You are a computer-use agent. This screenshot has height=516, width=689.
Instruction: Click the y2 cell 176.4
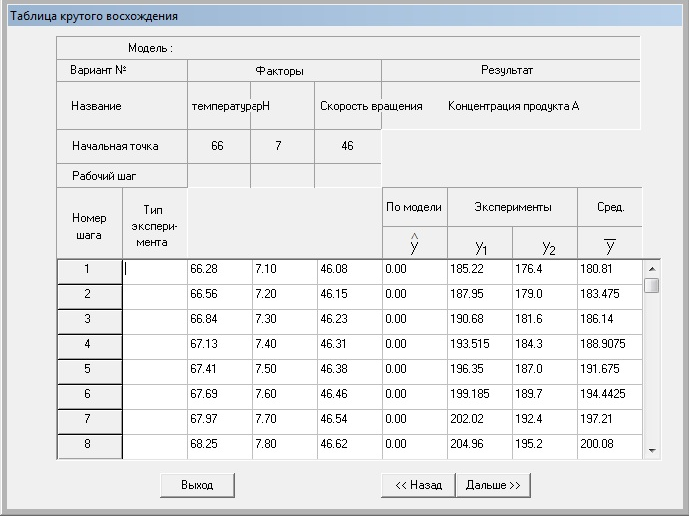(545, 272)
